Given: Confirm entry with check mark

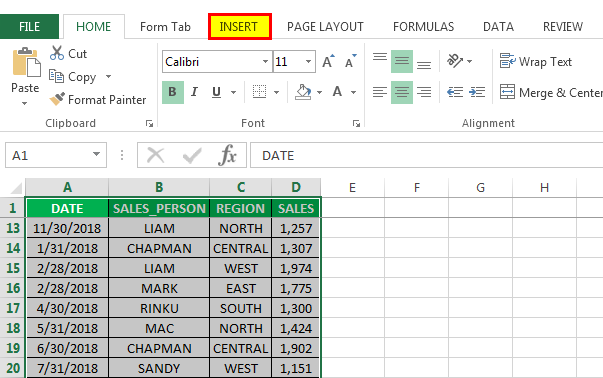Looking at the screenshot, I should (x=192, y=155).
